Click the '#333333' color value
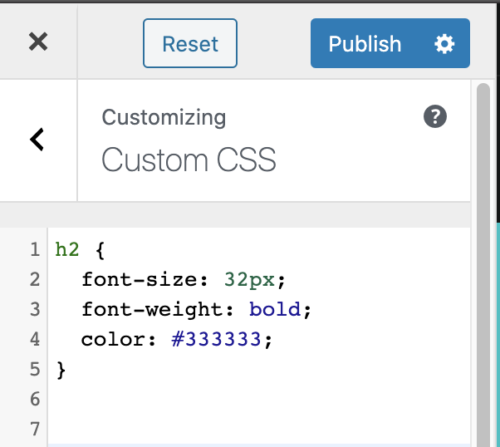This screenshot has width=500, height=447. pos(216,339)
